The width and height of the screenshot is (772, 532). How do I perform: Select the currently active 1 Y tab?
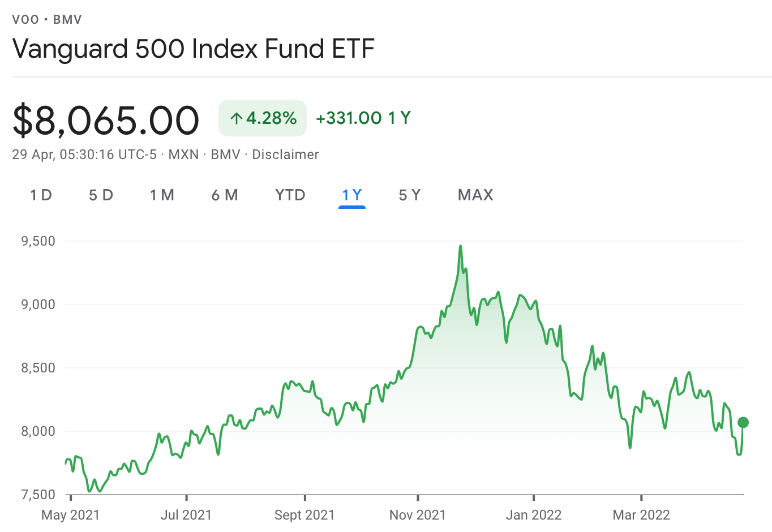[351, 195]
